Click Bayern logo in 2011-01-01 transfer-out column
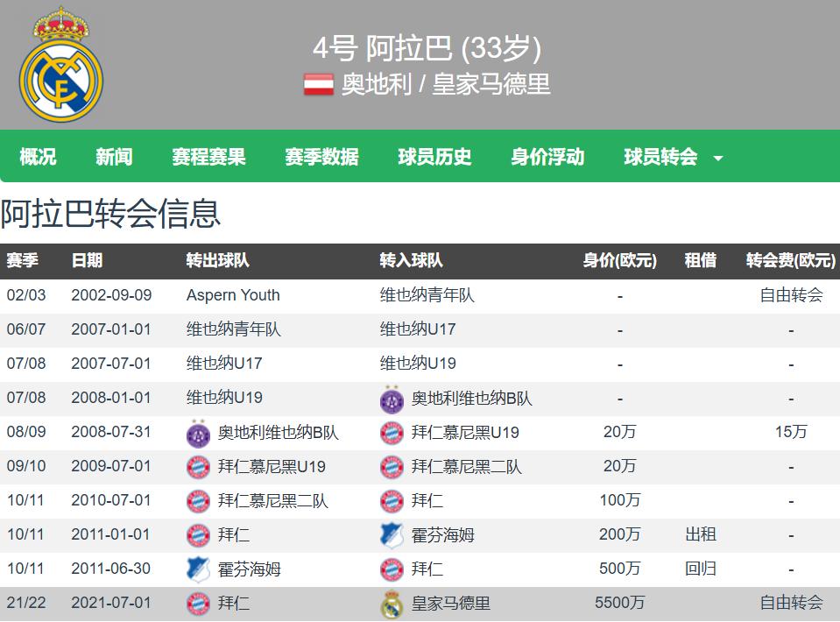The image size is (840, 622). pos(198,536)
